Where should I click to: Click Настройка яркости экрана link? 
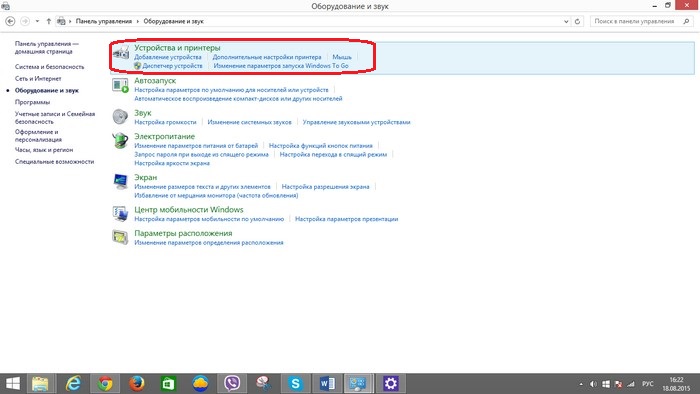(172, 163)
